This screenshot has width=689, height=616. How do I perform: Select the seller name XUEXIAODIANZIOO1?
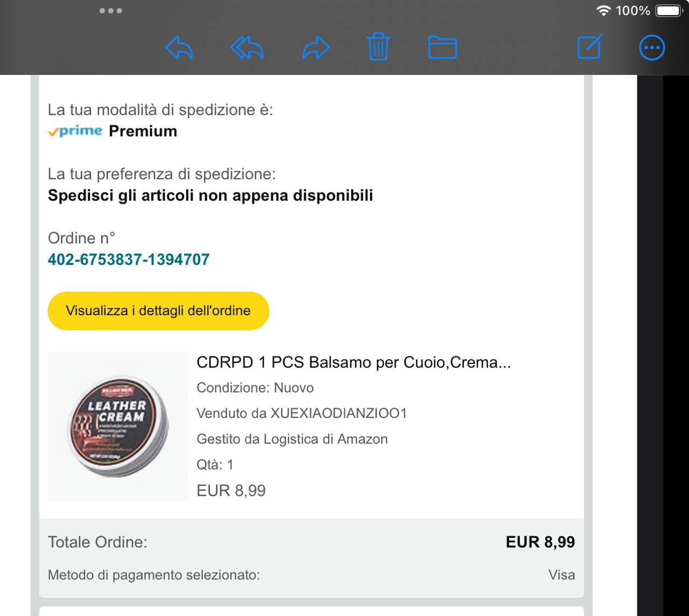click(339, 413)
